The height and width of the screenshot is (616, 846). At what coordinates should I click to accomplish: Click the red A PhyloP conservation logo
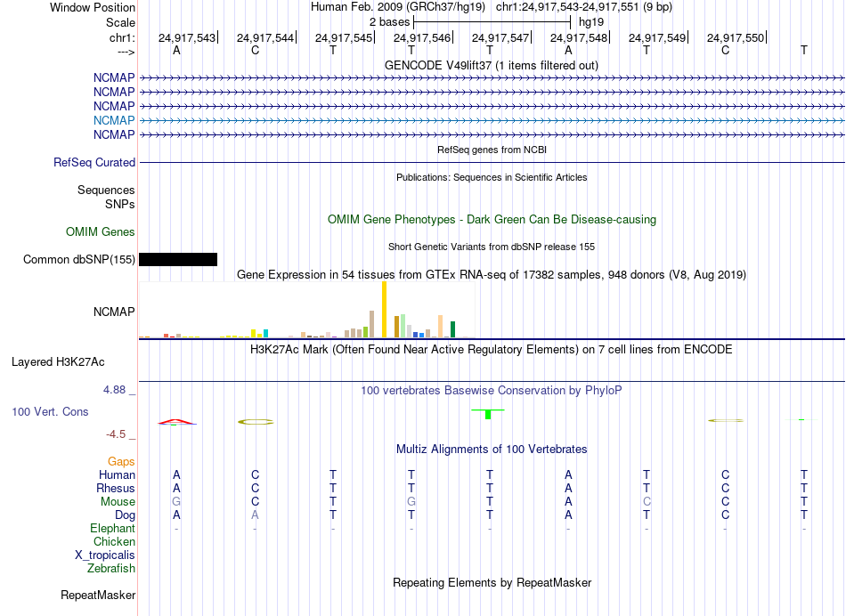(177, 422)
